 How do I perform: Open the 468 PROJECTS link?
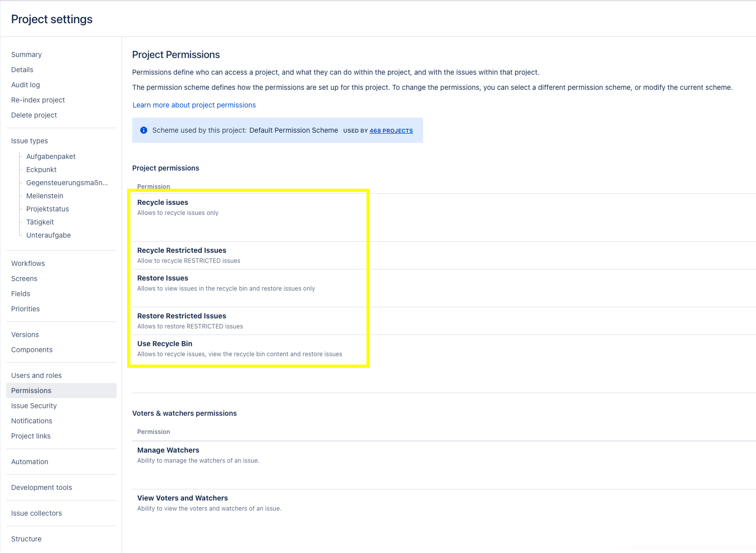tap(391, 131)
